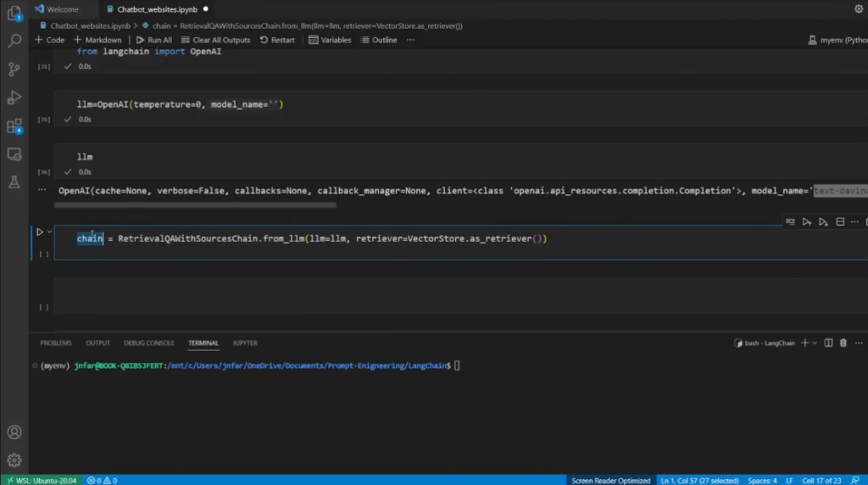Switch to the Problems panel tab
868x485 pixels.
(x=56, y=343)
